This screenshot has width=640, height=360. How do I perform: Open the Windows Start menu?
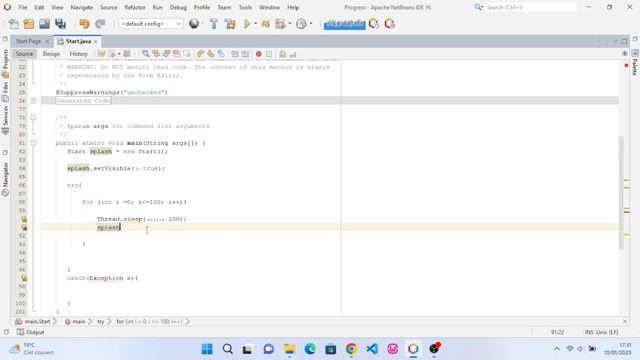(x=207, y=349)
